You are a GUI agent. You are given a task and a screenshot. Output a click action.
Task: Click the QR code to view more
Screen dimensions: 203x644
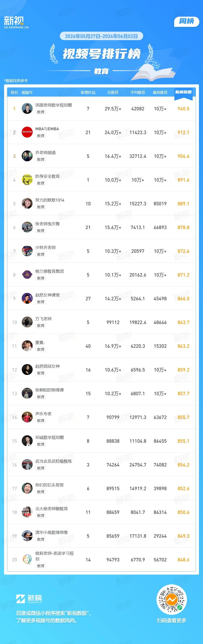[172, 600]
